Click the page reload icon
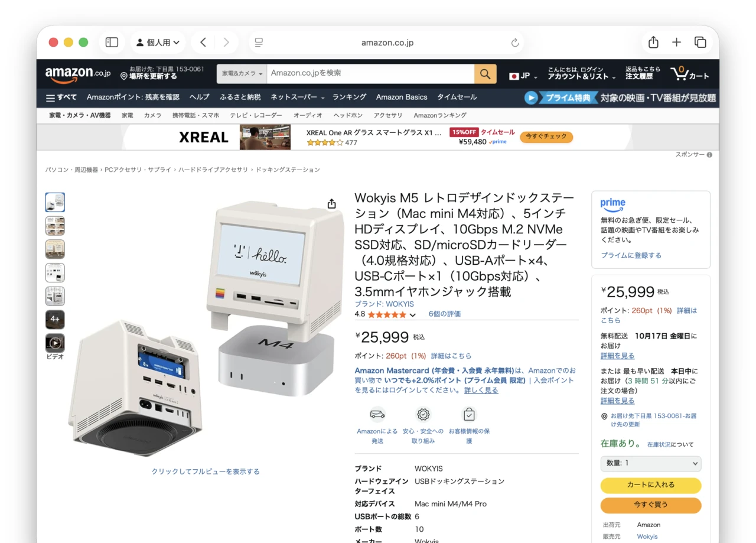756x543 pixels. (x=515, y=43)
